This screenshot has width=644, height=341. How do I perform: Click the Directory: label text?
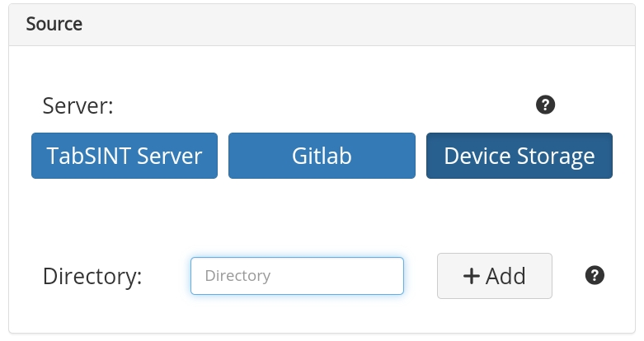click(92, 276)
